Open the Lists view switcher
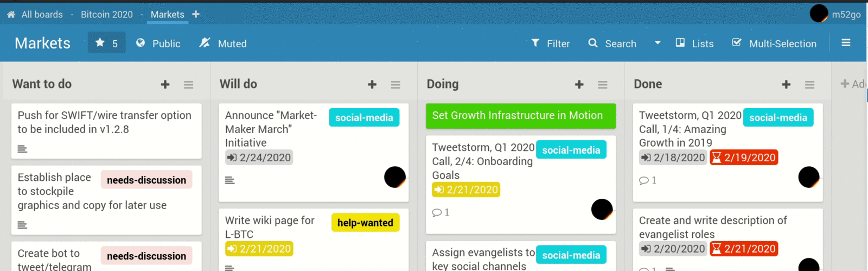Screen dimensions: 868x271 click(694, 43)
